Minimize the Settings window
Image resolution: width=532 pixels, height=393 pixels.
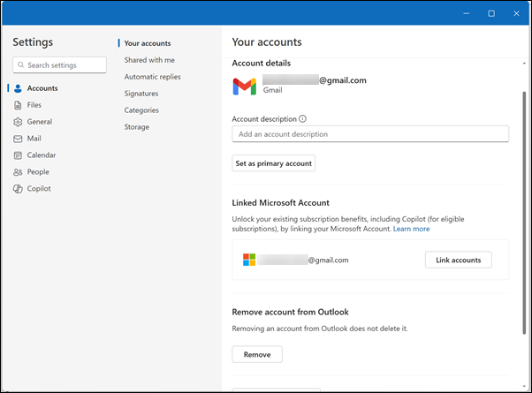click(467, 13)
